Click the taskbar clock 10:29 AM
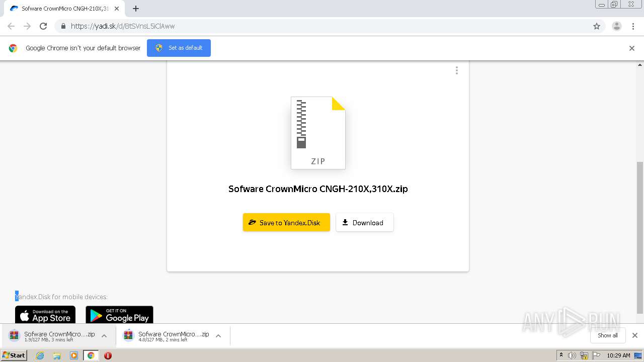Screen dimensions: 644x362 click(x=618, y=355)
